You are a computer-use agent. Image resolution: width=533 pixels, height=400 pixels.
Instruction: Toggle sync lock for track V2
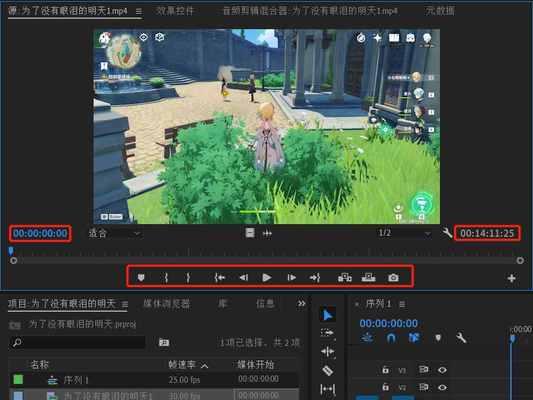coord(424,387)
